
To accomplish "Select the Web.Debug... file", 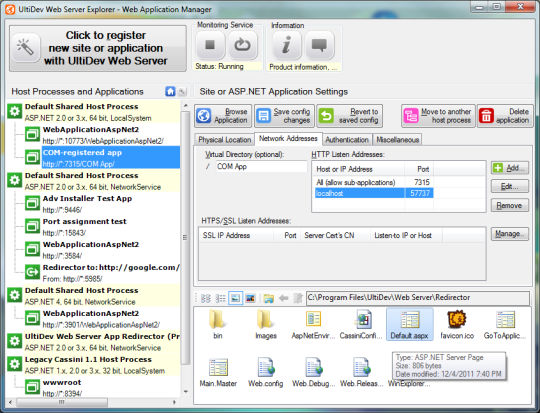I will pos(313,372).
